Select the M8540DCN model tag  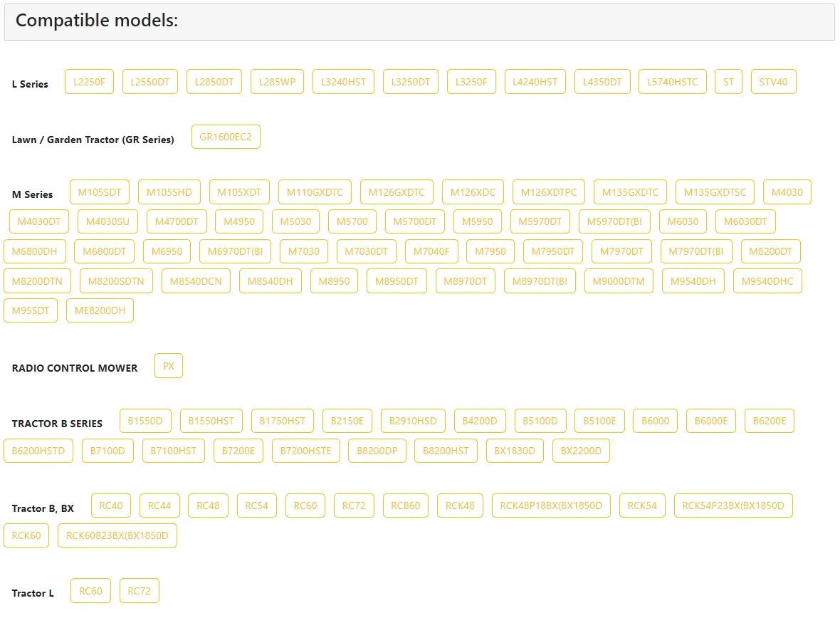(x=196, y=281)
